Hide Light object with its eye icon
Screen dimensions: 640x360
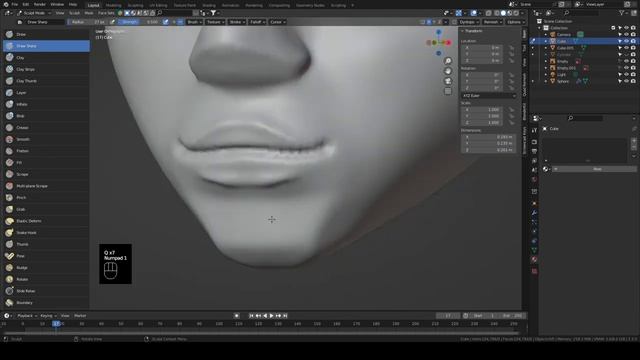[627, 74]
